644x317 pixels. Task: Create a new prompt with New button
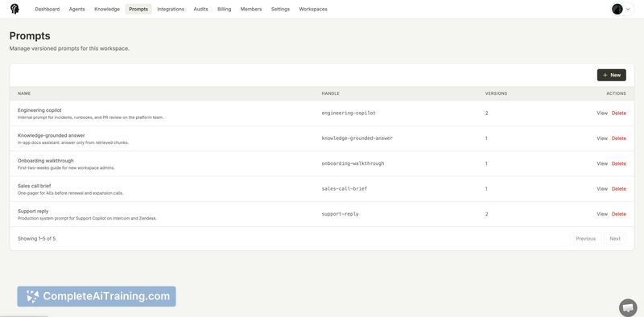(x=611, y=75)
